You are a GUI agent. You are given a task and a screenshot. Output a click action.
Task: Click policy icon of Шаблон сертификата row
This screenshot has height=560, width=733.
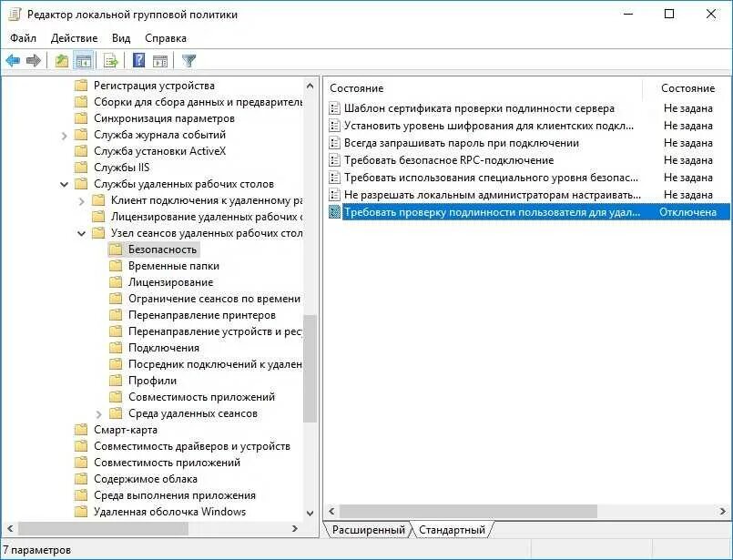(x=334, y=108)
